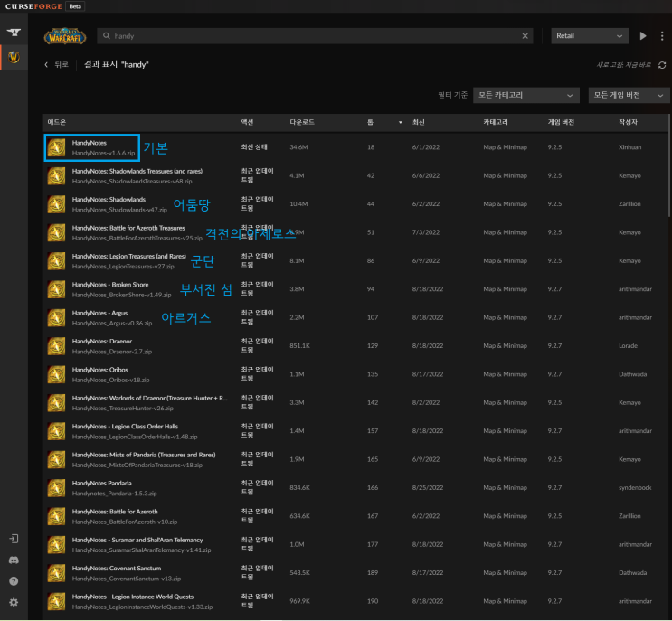This screenshot has height=621, width=672.
Task: Open the help question mark icon
Action: coord(14,581)
